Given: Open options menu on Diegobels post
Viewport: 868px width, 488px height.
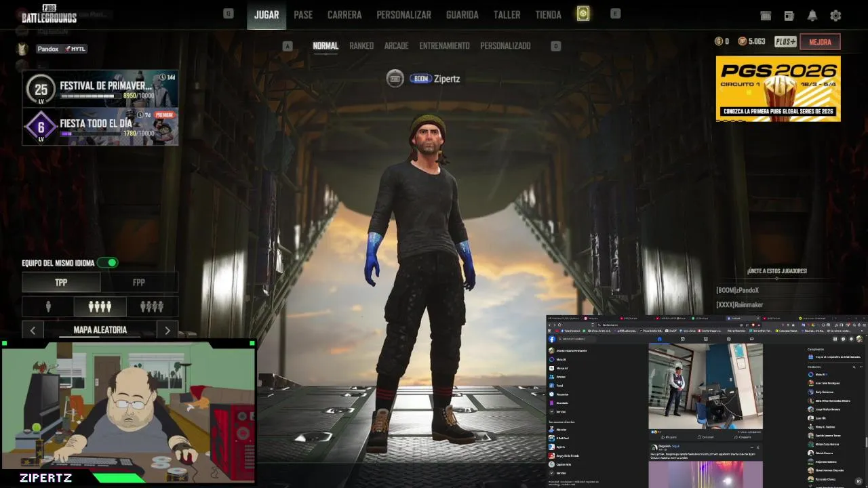Looking at the screenshot, I should [x=751, y=447].
